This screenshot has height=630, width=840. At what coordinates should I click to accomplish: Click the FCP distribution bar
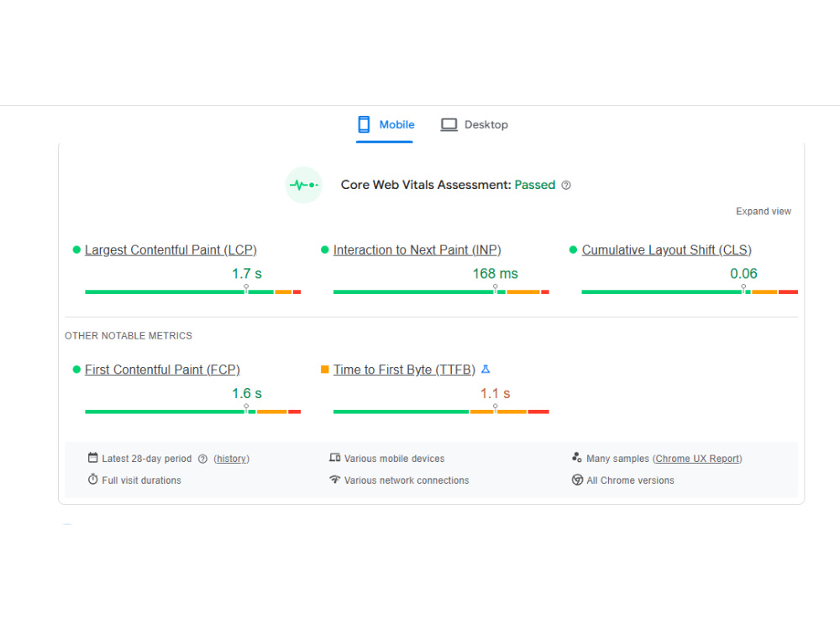pyautogui.click(x=193, y=412)
